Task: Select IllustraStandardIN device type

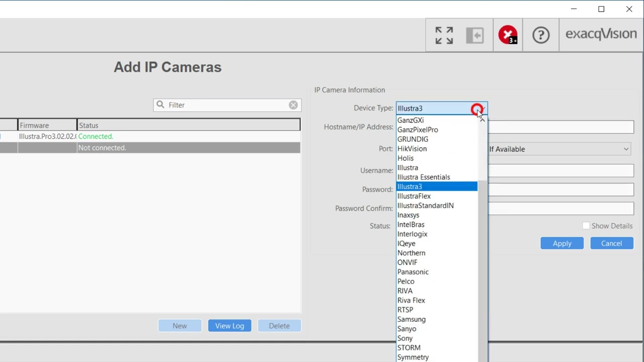Action: pos(437,206)
